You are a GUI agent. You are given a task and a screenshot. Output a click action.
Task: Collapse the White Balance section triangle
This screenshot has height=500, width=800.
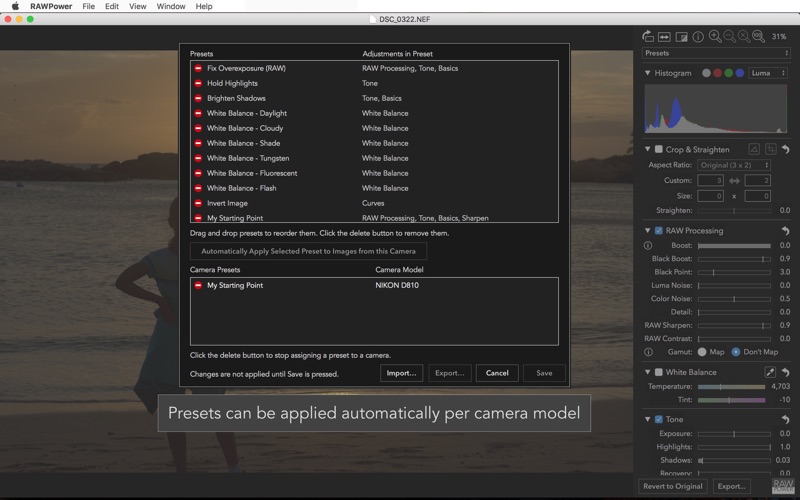647,372
